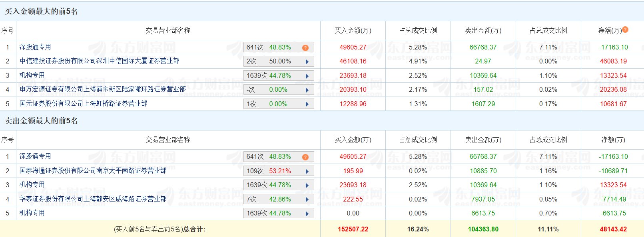Click net value 10681.67
644x237 pixels.
tap(613, 104)
